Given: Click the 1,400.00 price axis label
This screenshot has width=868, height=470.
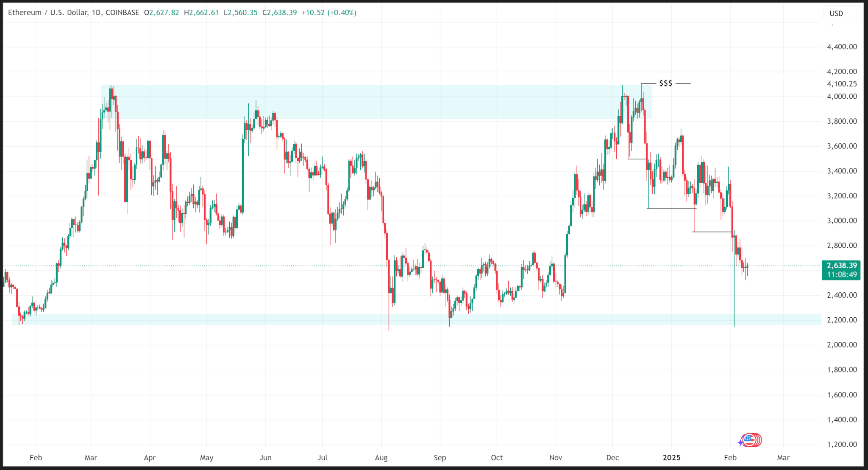Looking at the screenshot, I should pyautogui.click(x=842, y=420).
